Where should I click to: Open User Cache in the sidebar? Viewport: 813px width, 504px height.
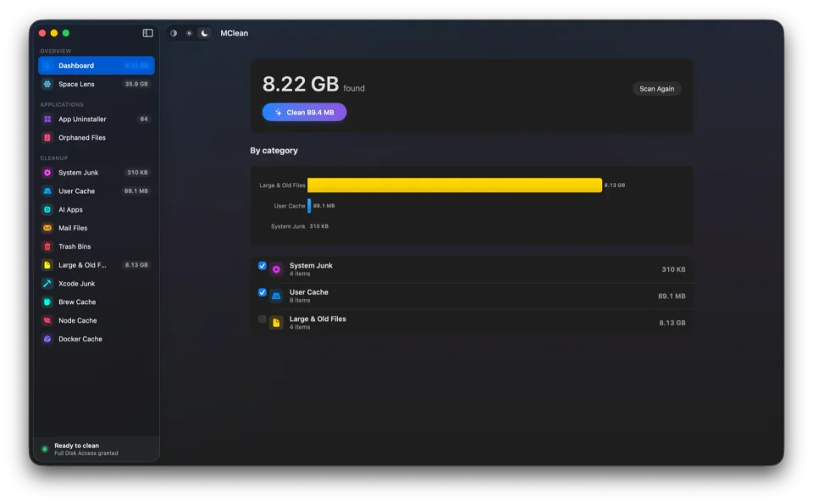point(97,191)
